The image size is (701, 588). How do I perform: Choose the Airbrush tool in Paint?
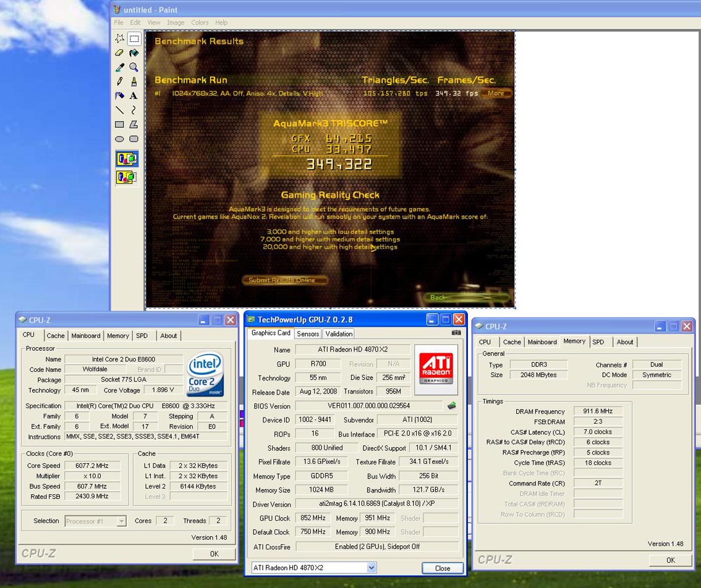coord(119,96)
